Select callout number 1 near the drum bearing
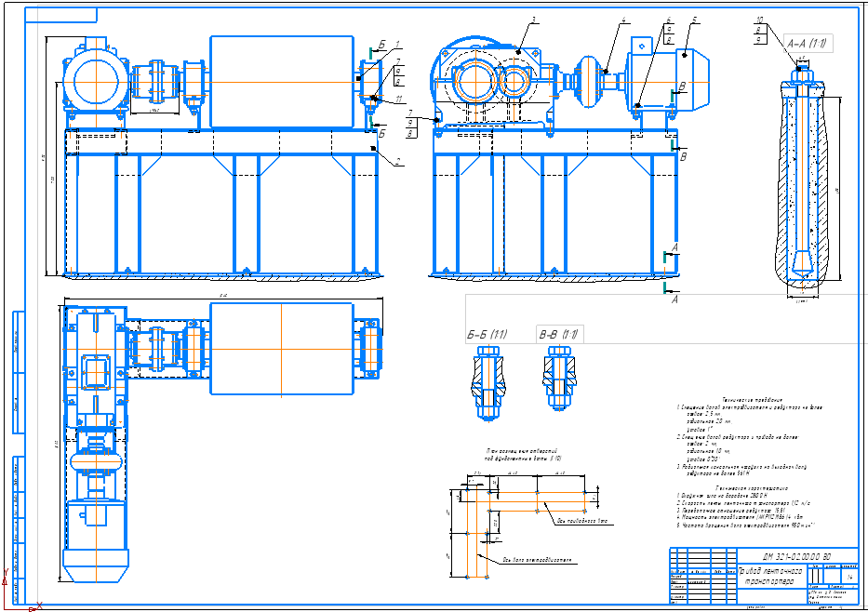 pyautogui.click(x=397, y=44)
